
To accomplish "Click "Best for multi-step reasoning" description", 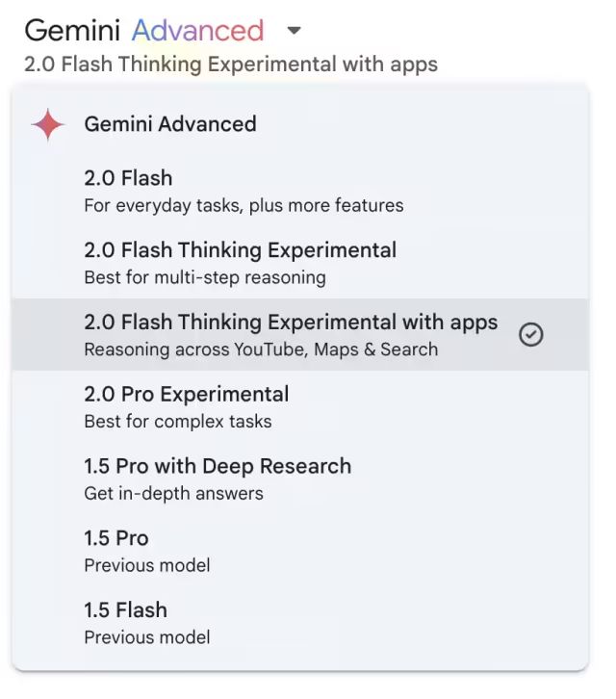I will pyautogui.click(x=205, y=277).
